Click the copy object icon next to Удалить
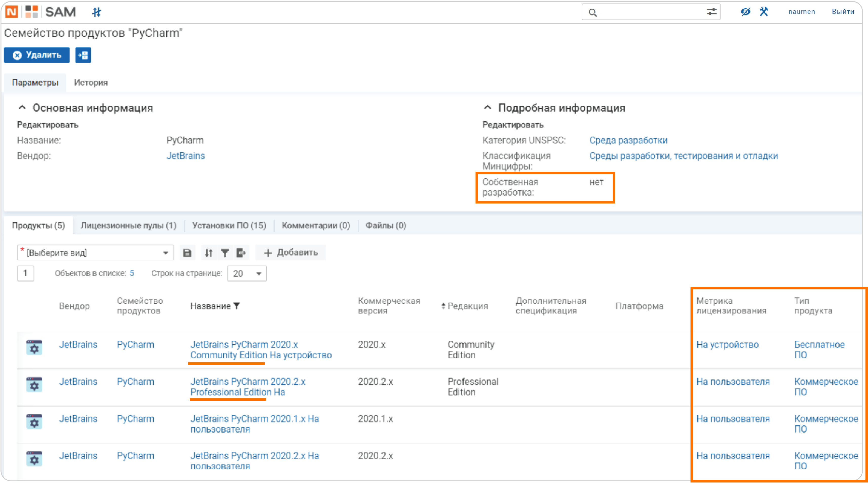868x483 pixels. 83,55
